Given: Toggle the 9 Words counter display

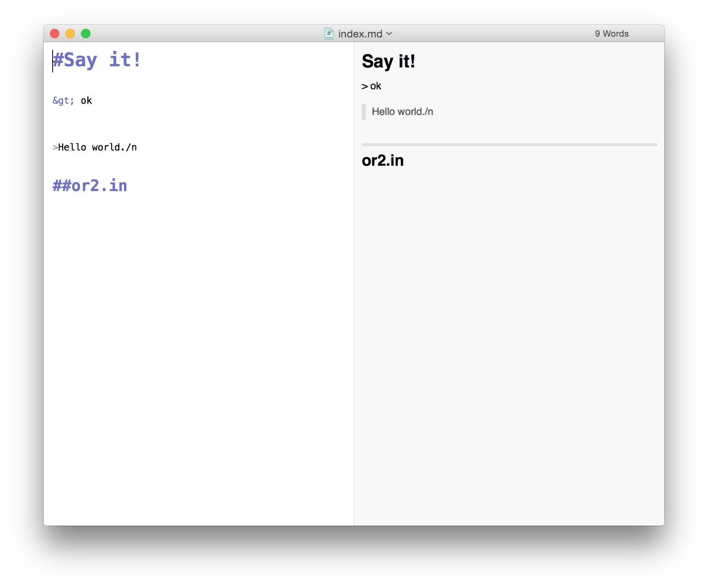Looking at the screenshot, I should pos(611,34).
